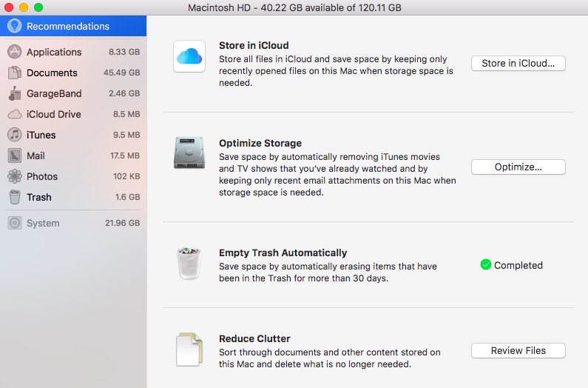588x388 pixels.
Task: Click the Mail stamp icon
Action: point(14,155)
